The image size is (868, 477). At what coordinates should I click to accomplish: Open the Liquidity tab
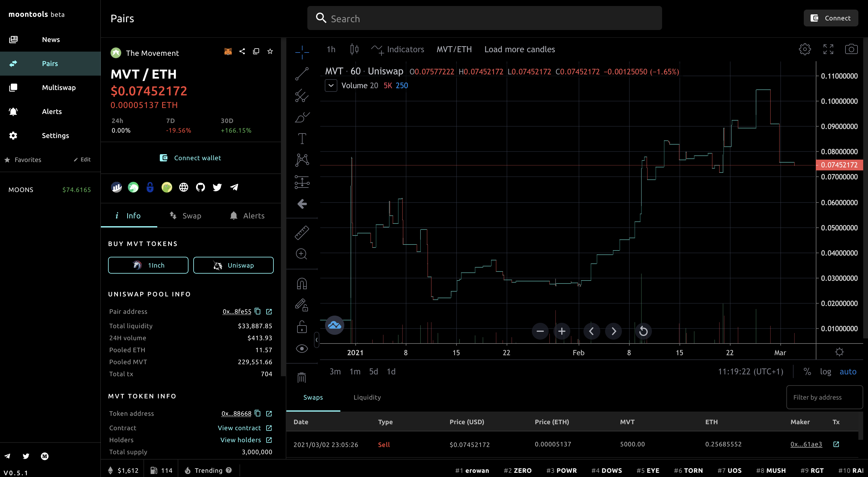[x=367, y=397]
